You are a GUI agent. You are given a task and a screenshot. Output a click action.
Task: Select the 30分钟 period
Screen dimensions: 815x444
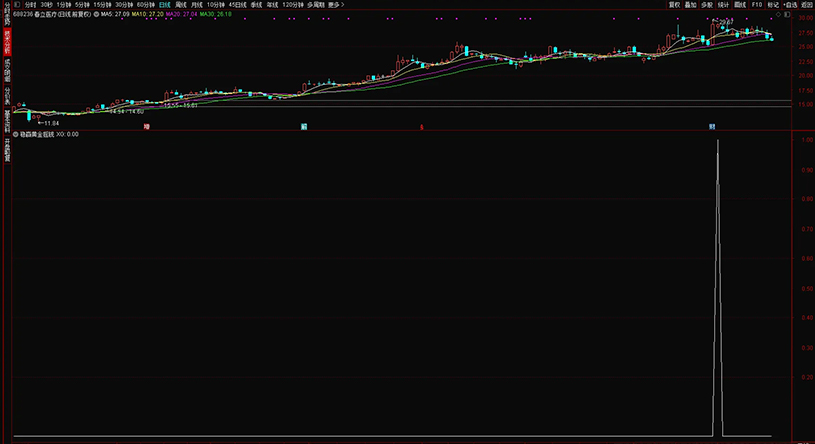coord(124,5)
